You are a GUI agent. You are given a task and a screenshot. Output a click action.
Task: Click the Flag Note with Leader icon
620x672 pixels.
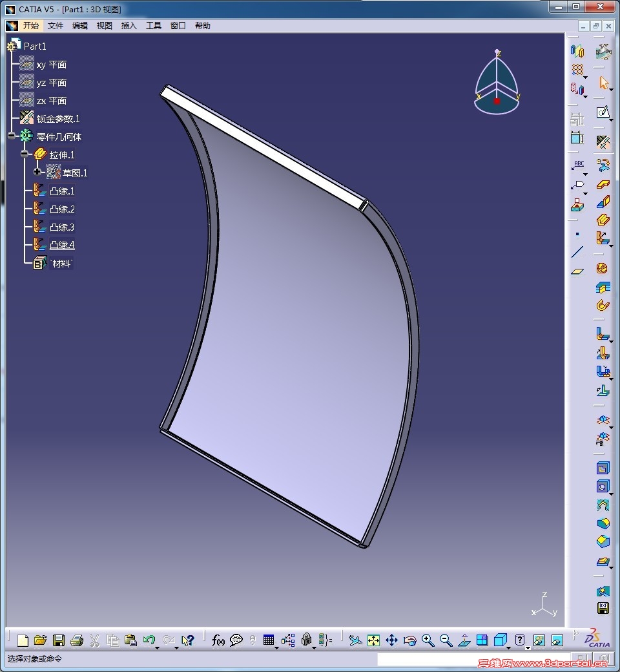(x=577, y=185)
